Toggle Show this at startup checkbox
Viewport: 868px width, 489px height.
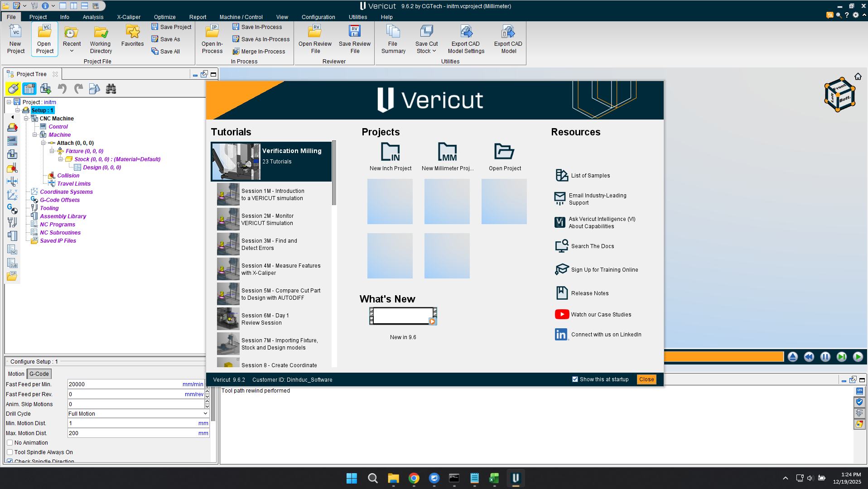575,379
